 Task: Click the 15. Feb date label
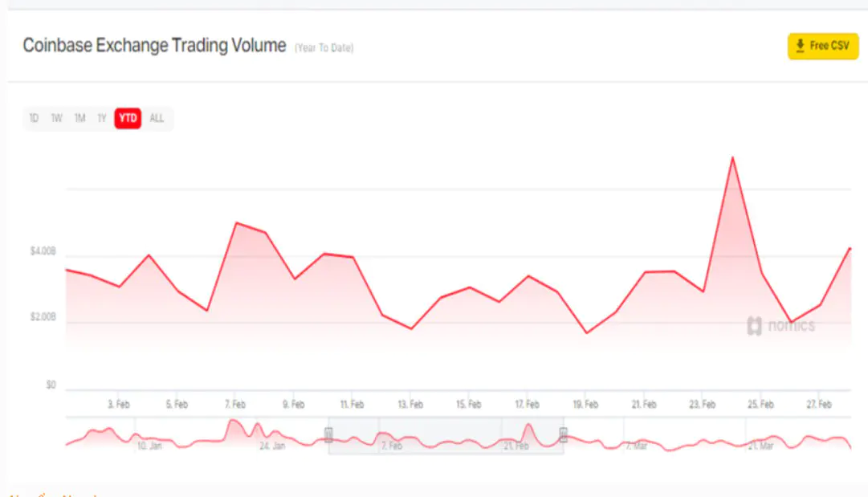point(468,405)
